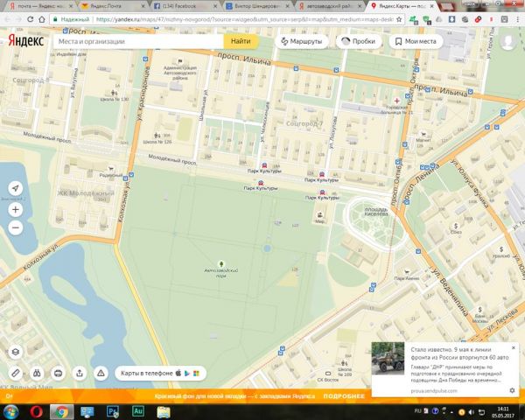Click the system tray volume icon
The height and width of the screenshot is (420, 525).
[471, 412]
